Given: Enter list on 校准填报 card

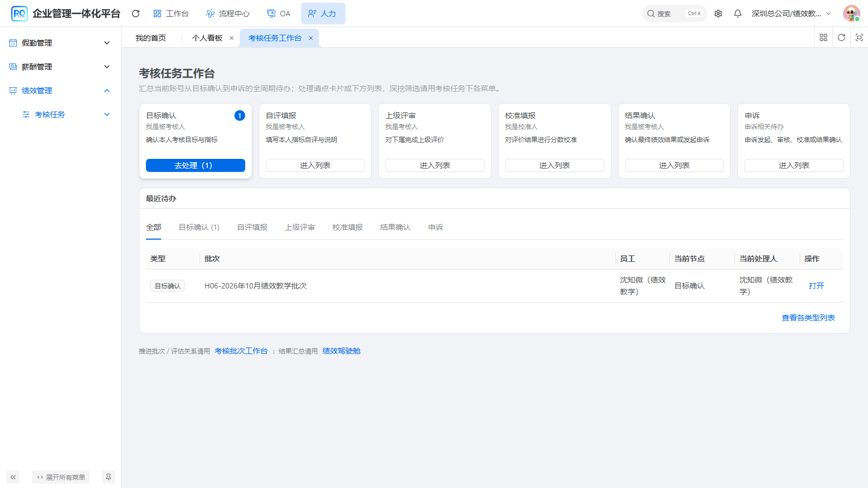Looking at the screenshot, I should [x=554, y=165].
